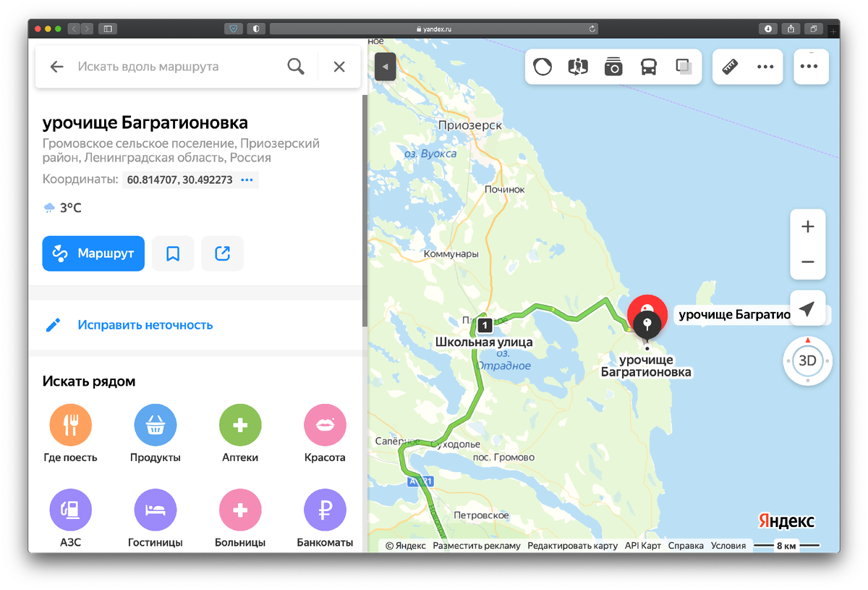Open street panoramas mode
868x590 pixels.
(x=576, y=66)
